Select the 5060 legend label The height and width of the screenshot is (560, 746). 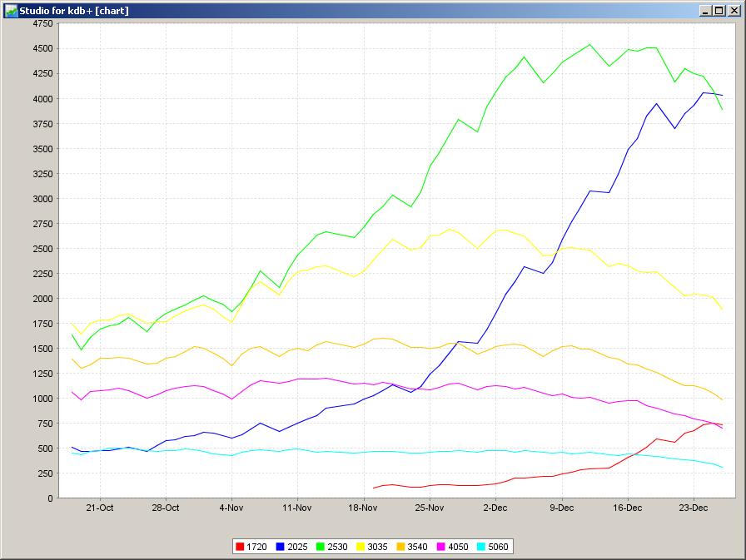coord(498,547)
